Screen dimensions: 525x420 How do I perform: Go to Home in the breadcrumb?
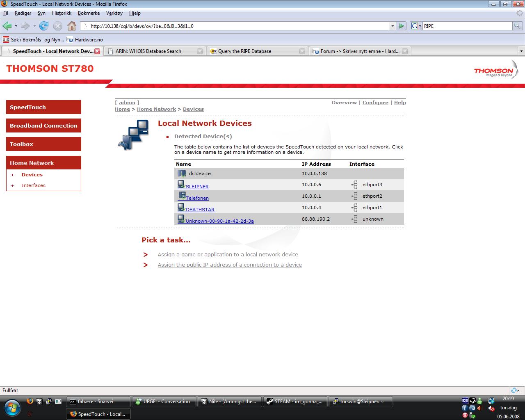(122, 109)
